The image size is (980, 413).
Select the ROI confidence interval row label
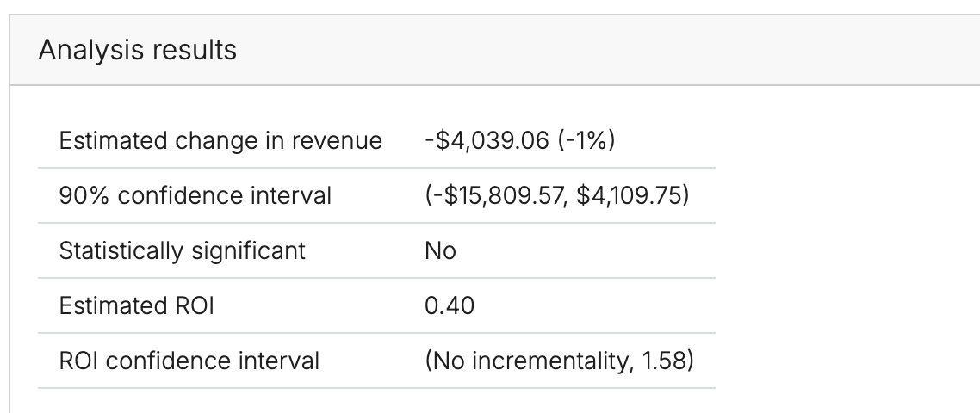(x=189, y=361)
